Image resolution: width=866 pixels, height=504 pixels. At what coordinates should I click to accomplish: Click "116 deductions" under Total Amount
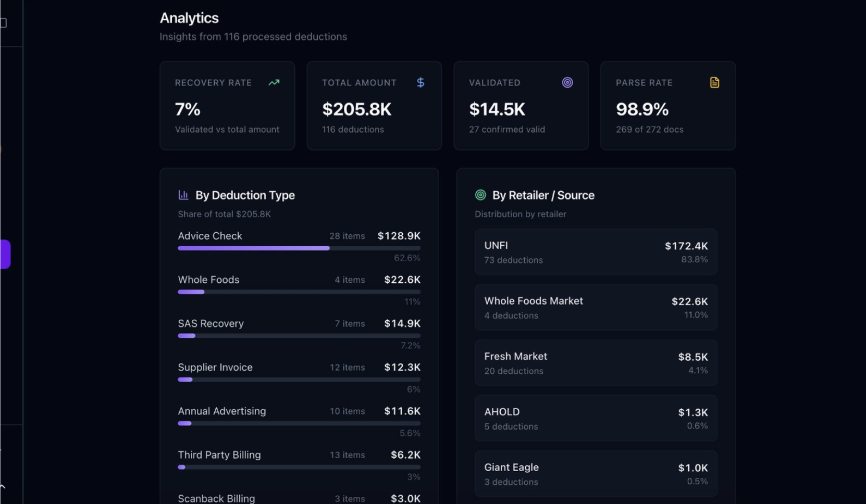[353, 129]
